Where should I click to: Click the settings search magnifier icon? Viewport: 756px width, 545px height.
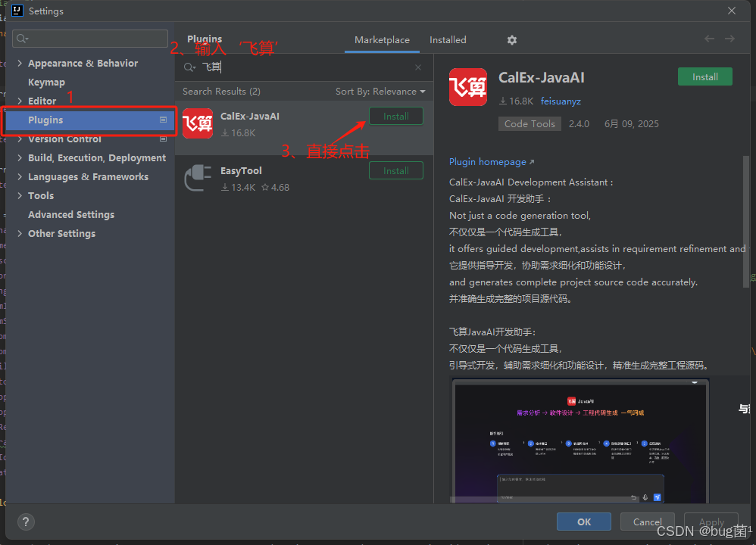point(22,39)
